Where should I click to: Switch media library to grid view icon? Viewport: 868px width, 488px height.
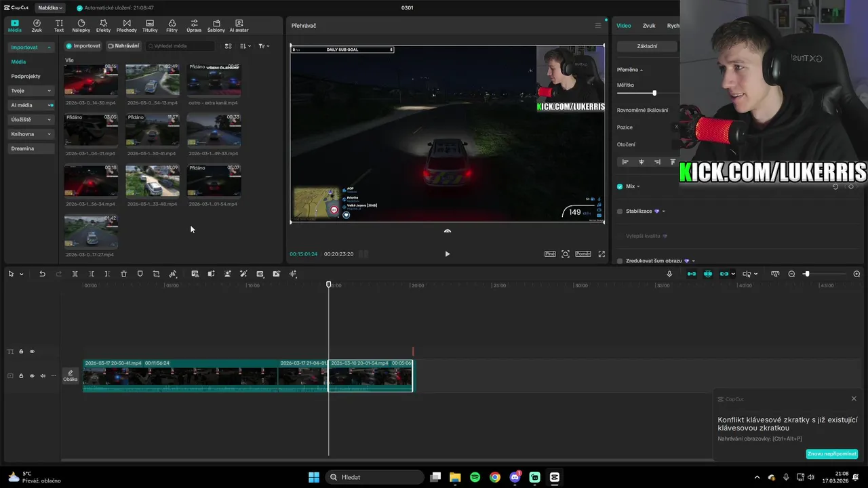point(228,46)
